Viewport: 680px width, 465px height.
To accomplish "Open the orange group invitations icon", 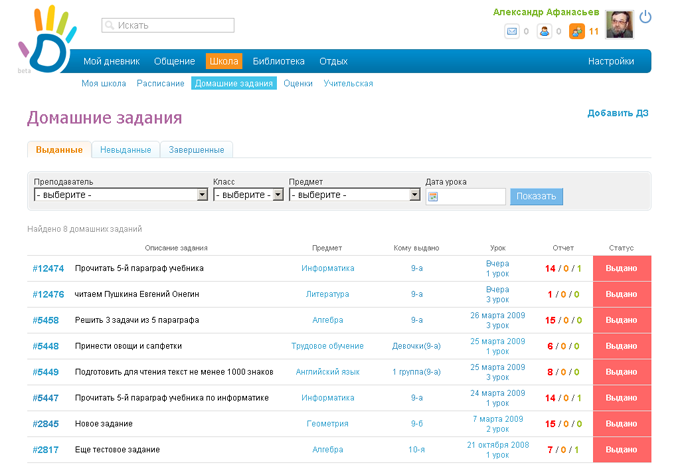I will (576, 32).
